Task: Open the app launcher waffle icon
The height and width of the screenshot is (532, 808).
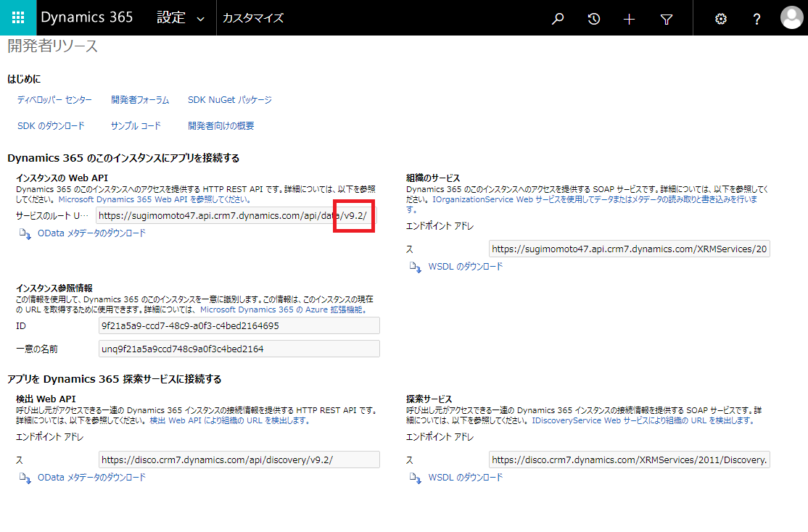Action: 18,17
